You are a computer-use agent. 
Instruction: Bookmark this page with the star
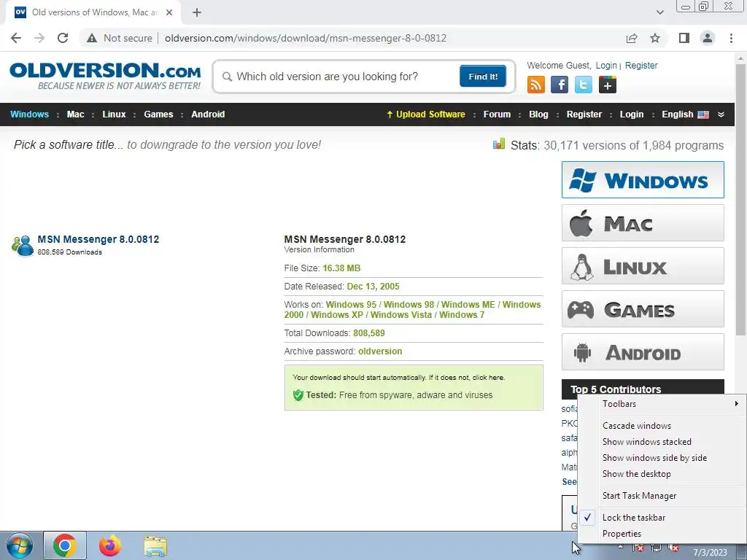point(655,38)
